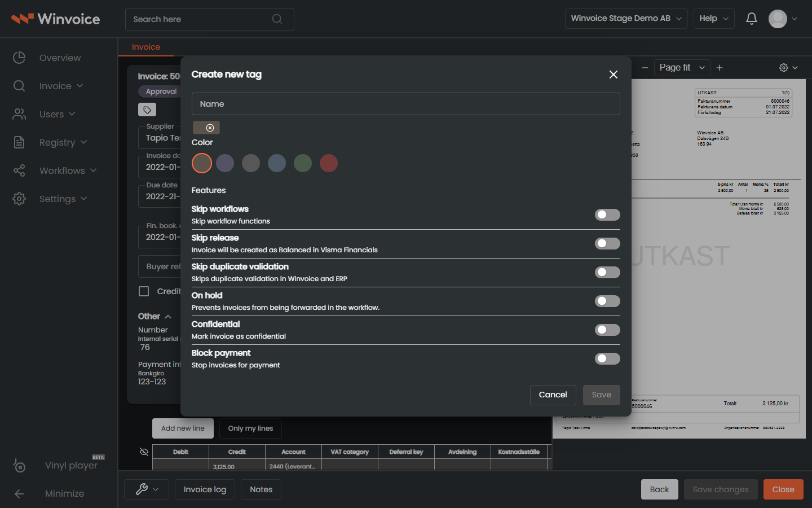Click the Registry document icon
This screenshot has width=812, height=508.
(19, 142)
